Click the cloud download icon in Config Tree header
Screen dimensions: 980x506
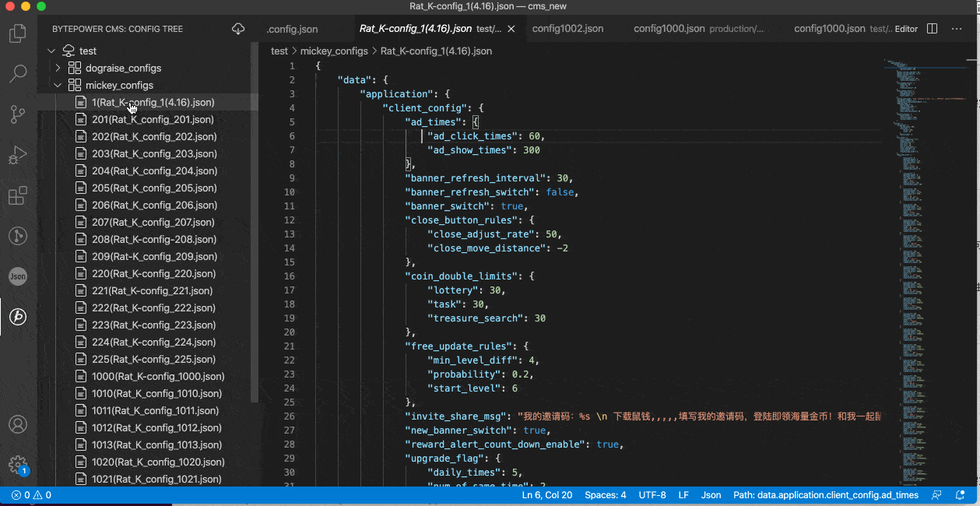pos(238,29)
